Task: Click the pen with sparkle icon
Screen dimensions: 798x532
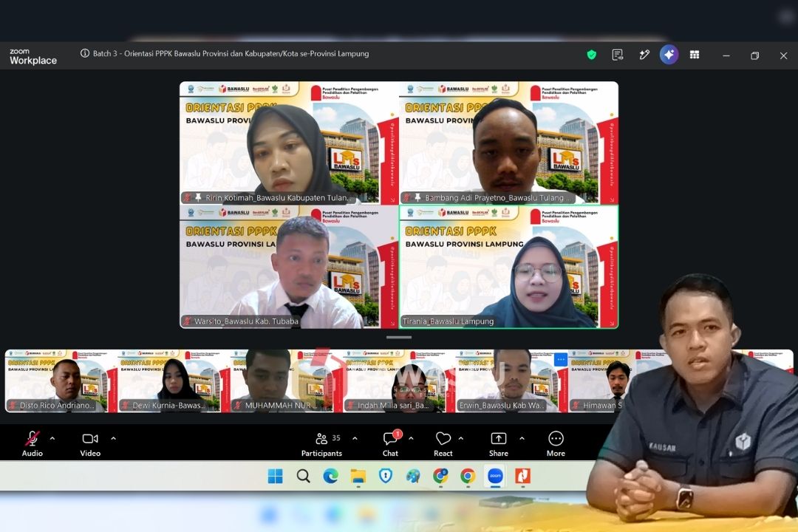Action: click(644, 55)
